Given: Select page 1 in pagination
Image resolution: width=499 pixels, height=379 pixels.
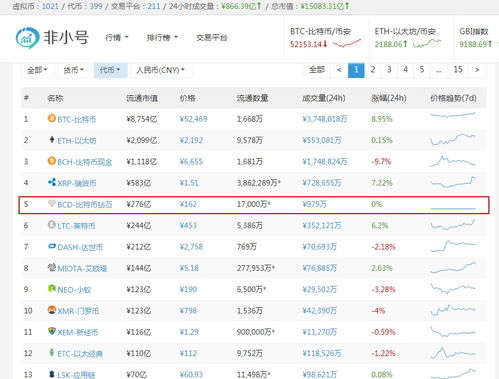Looking at the screenshot, I should click(356, 70).
